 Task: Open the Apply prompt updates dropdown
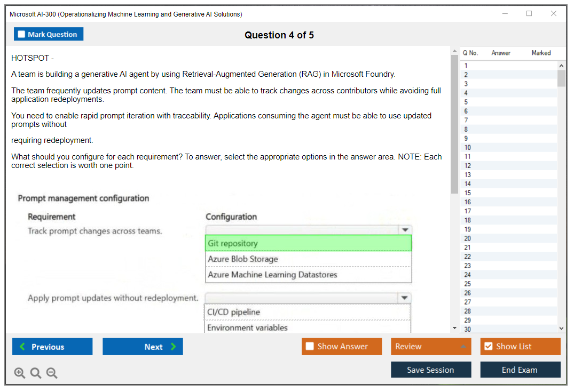404,298
